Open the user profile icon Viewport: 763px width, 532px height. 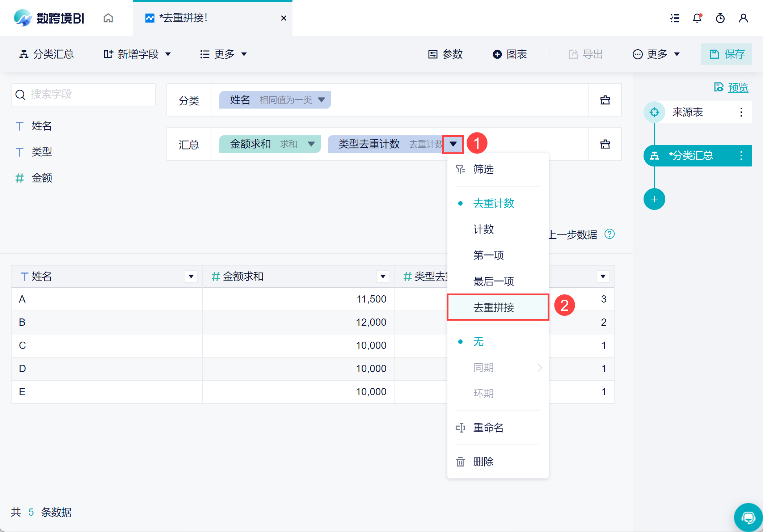pos(743,18)
